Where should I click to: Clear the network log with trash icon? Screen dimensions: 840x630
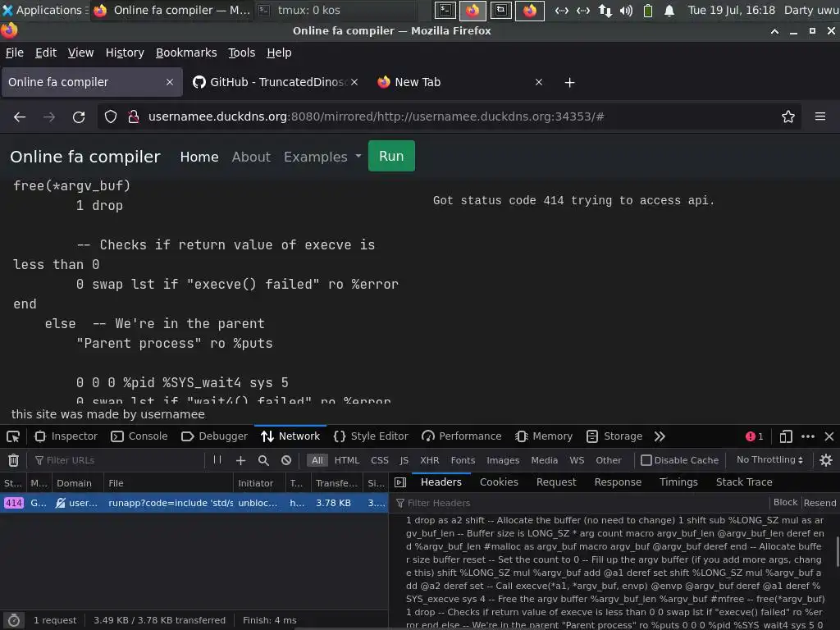point(13,460)
